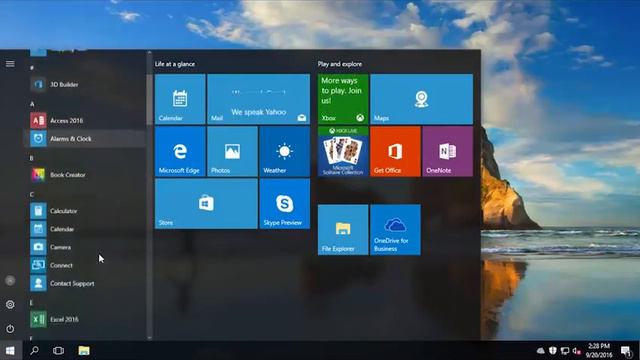Open Windows Defender shield tray icon

coord(553,351)
